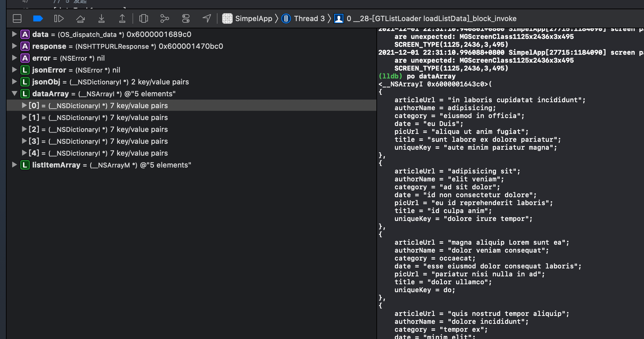Expand the jsonObj dictionary variable
The image size is (644, 339).
14,81
